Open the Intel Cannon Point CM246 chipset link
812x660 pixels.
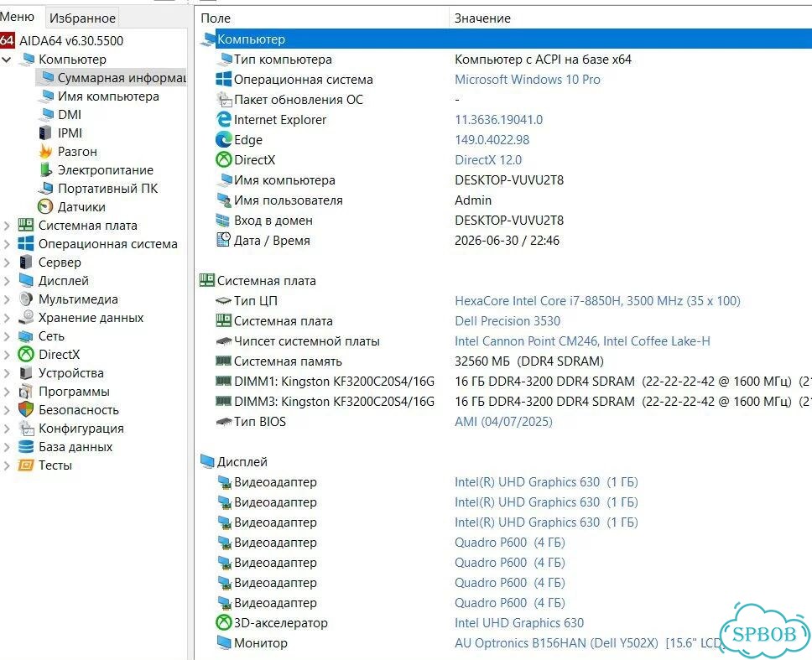click(x=582, y=341)
